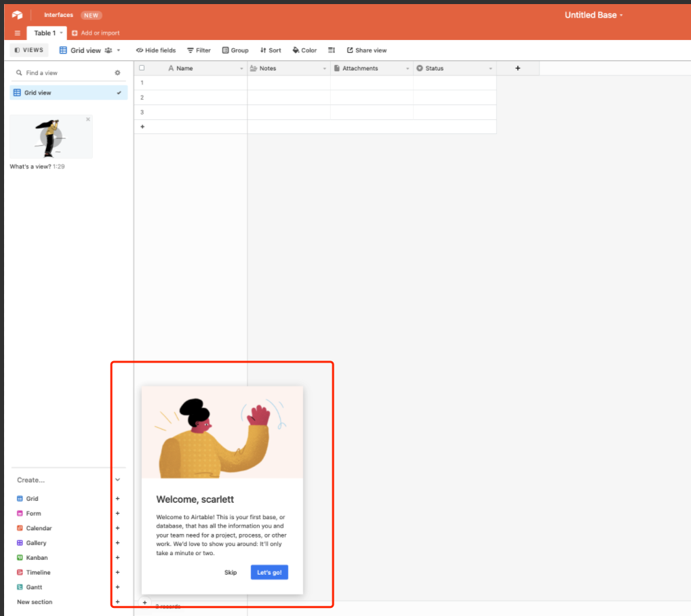Click the Notes column header
The height and width of the screenshot is (616, 691).
tap(289, 68)
